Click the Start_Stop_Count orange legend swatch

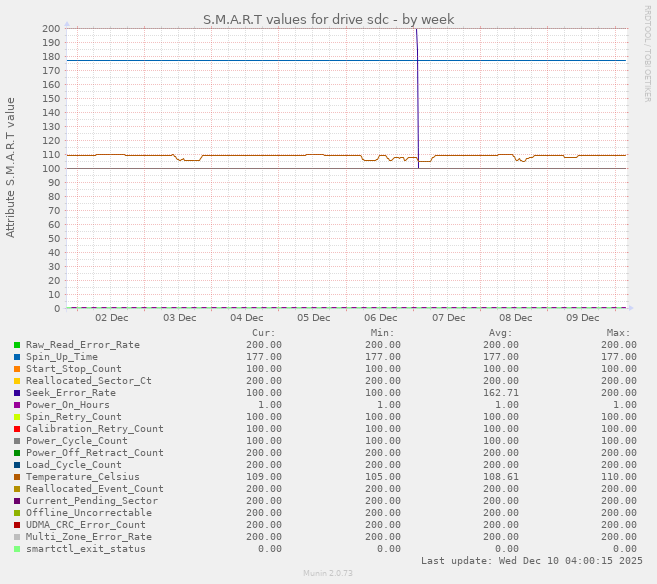(17, 369)
